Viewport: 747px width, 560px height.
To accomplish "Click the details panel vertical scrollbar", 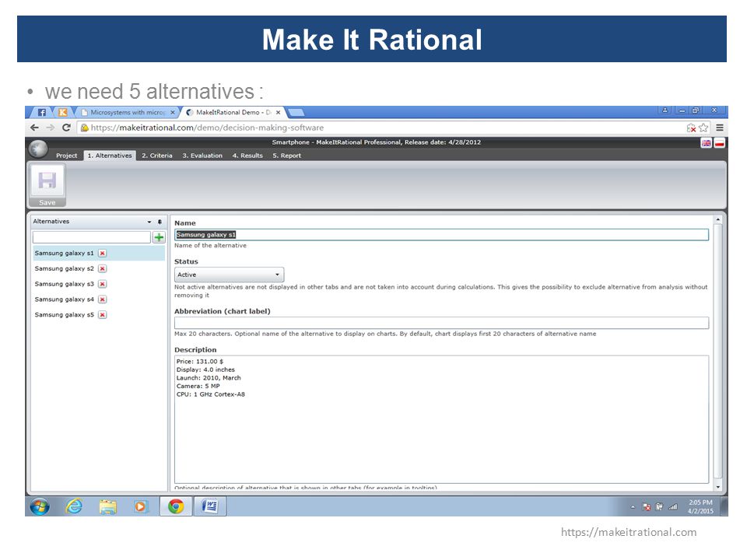I will tap(718, 352).
